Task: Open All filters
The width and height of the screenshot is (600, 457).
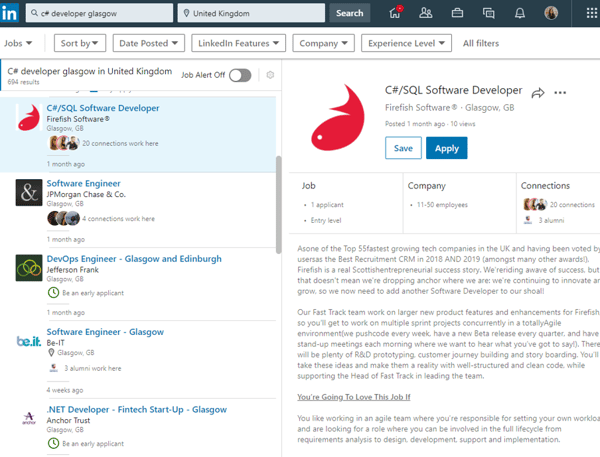Action: [x=481, y=43]
